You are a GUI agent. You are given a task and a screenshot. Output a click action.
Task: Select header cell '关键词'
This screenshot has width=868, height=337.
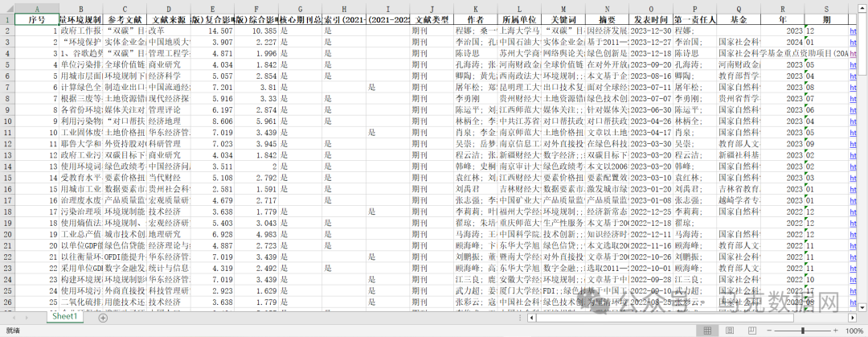click(x=563, y=19)
